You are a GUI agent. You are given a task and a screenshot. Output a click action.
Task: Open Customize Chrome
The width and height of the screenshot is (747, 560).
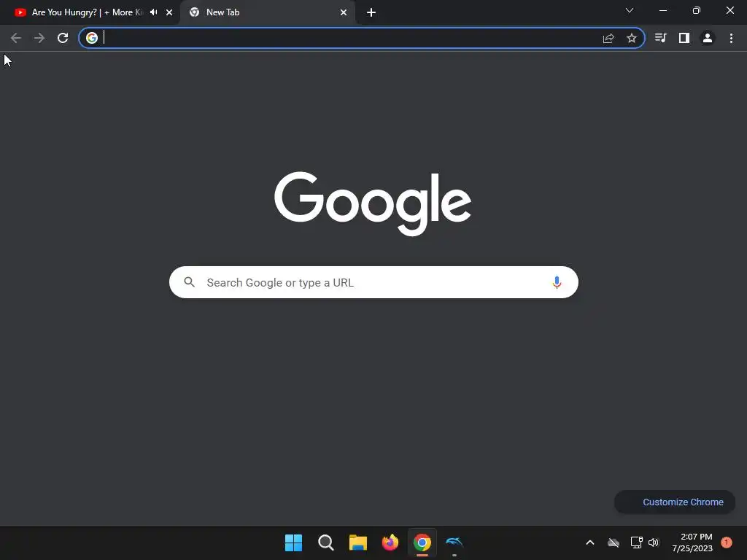point(675,502)
